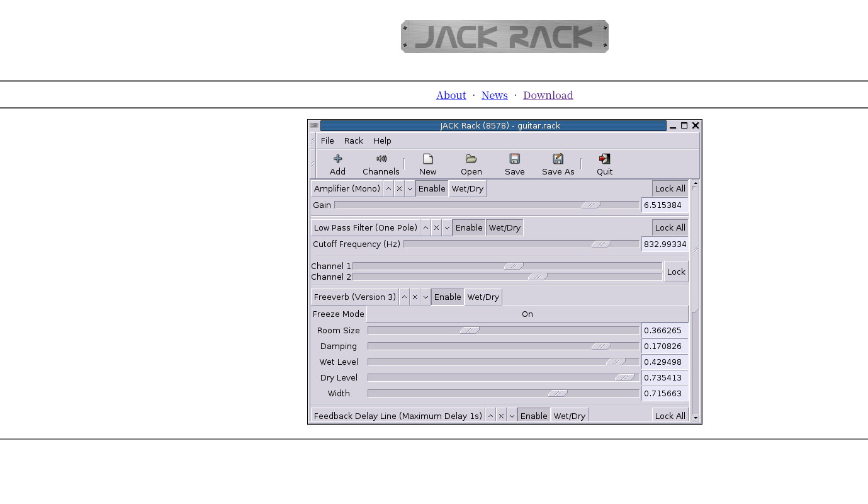Move Low Pass Filter plugin up

click(426, 227)
